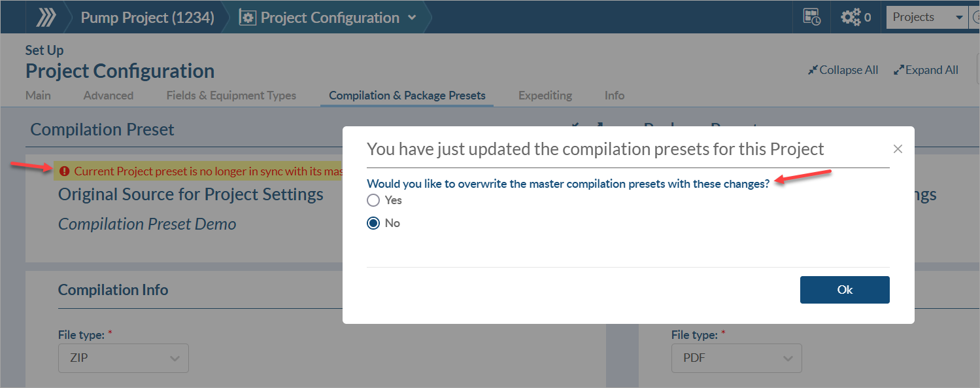980x388 pixels.
Task: Click the Collapse All arrows icon
Action: pyautogui.click(x=813, y=70)
